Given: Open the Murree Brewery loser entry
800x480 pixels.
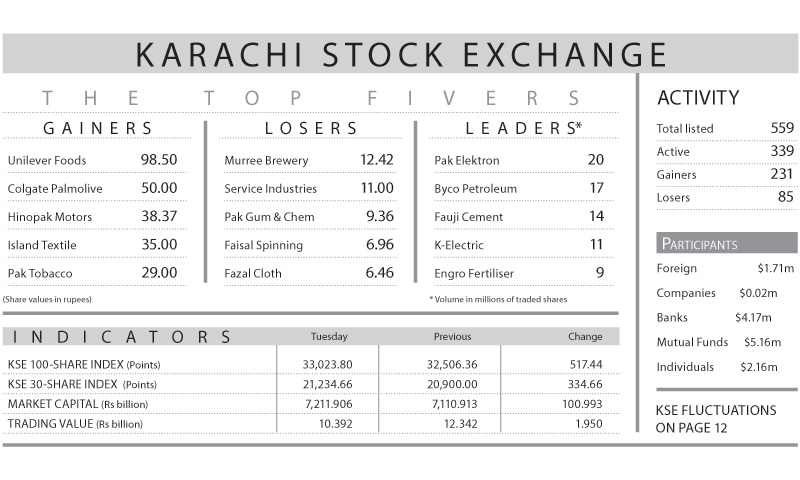Looking at the screenshot, I should (x=266, y=160).
